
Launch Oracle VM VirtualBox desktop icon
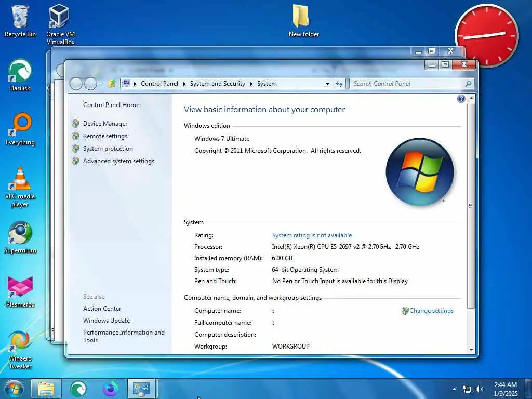click(x=60, y=24)
